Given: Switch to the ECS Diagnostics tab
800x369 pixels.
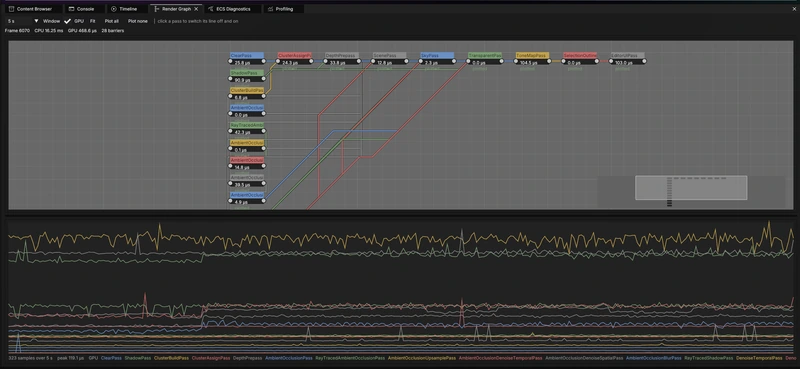Looking at the screenshot, I should click(233, 9).
